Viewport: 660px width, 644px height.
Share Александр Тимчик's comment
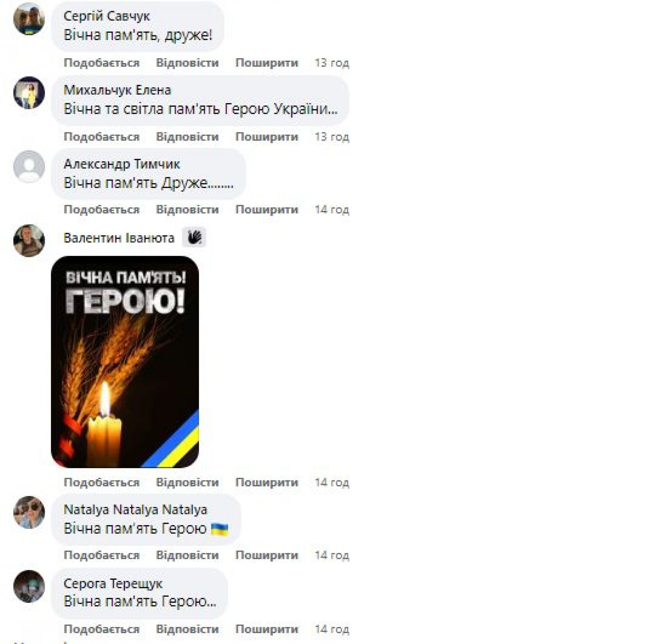pyautogui.click(x=267, y=210)
